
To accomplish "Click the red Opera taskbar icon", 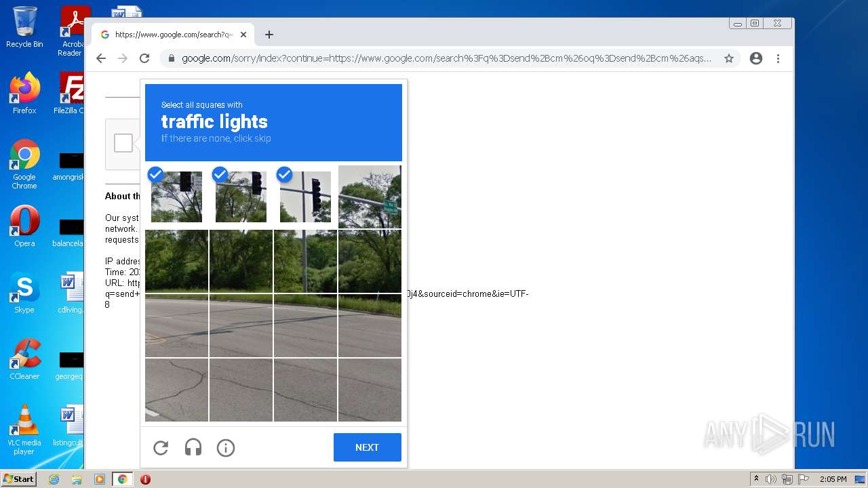I will (x=145, y=479).
